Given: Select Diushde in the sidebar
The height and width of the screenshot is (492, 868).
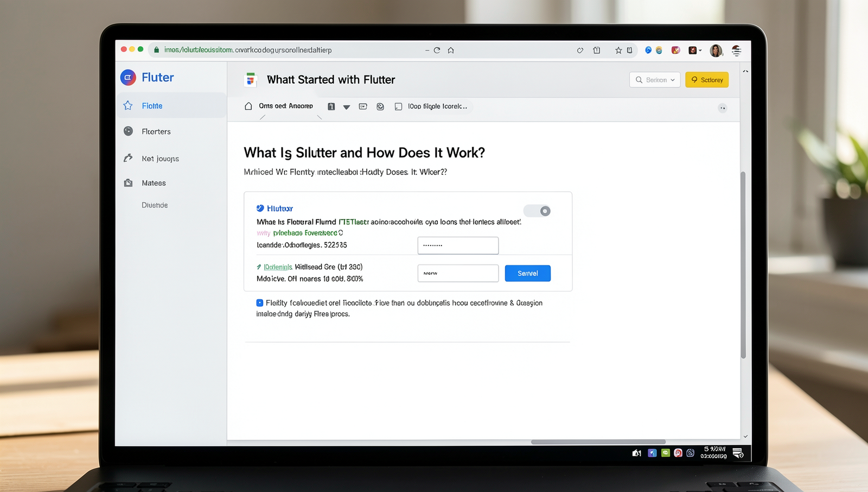Looking at the screenshot, I should point(155,205).
